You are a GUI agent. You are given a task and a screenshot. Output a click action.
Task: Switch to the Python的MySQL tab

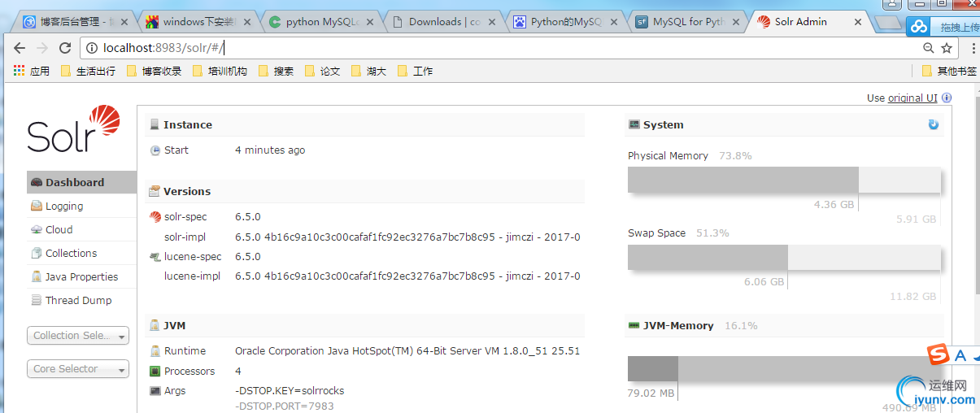(x=566, y=22)
